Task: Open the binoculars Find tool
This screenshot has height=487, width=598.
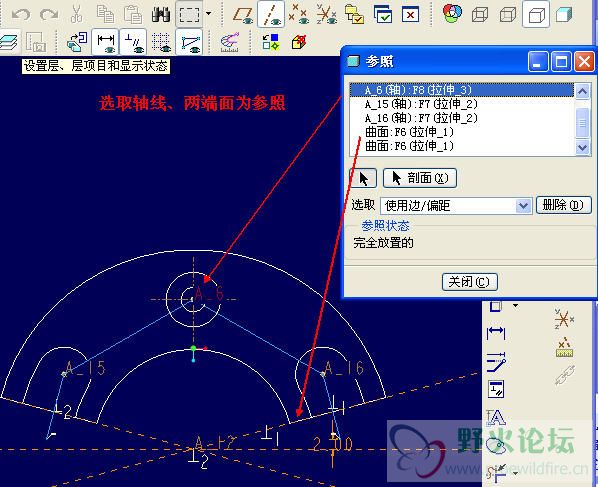Action: (x=161, y=14)
